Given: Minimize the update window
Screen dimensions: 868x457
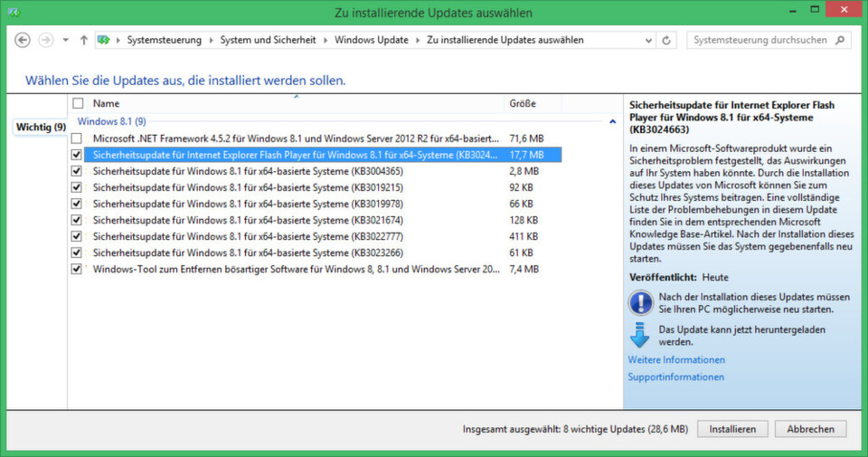Looking at the screenshot, I should coord(793,11).
